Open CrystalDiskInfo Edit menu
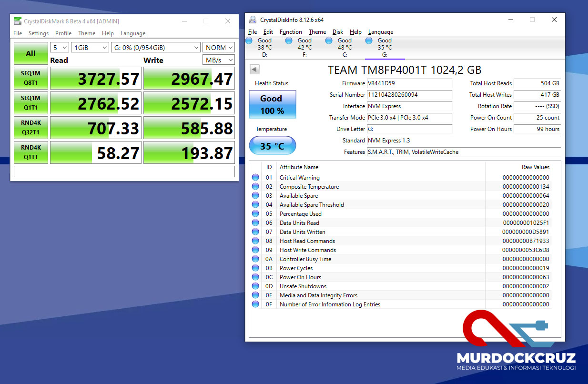This screenshot has height=384, width=588. [268, 32]
